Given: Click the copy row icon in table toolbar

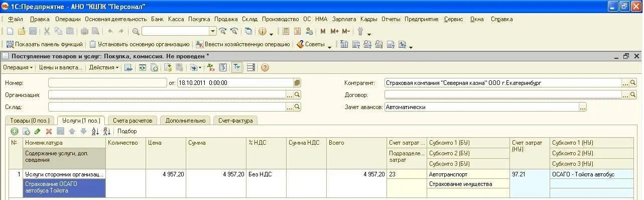Looking at the screenshot, I should pos(26,131).
